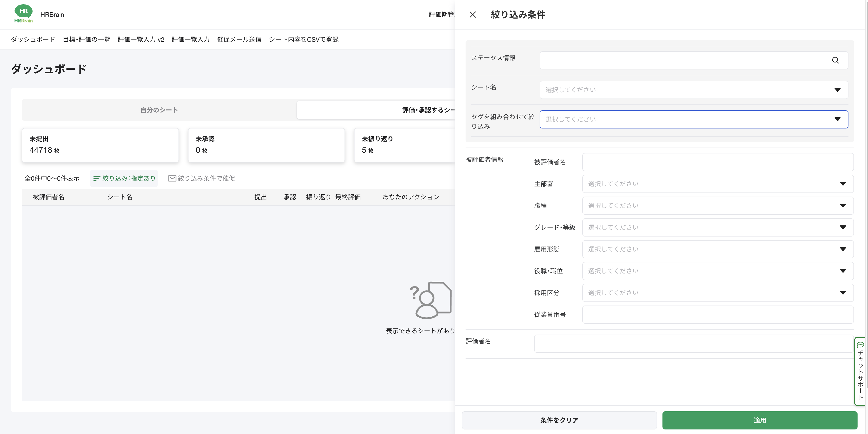
Task: Close the 絞り込み条件 panel with the X
Action: 473,15
